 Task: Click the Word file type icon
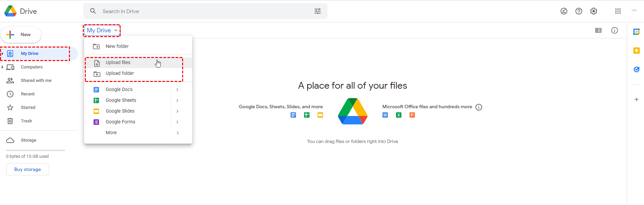coord(385,115)
